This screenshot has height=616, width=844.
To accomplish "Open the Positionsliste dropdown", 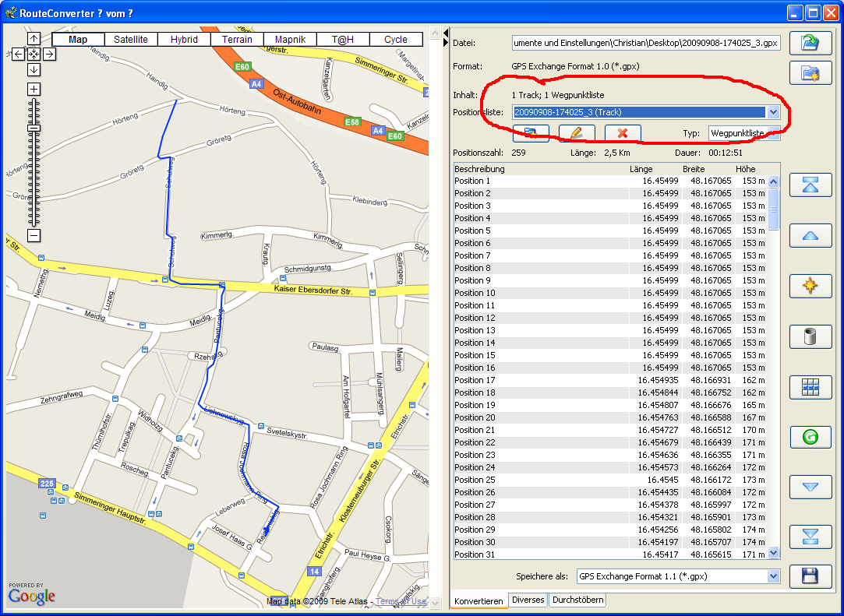I will pyautogui.click(x=773, y=112).
